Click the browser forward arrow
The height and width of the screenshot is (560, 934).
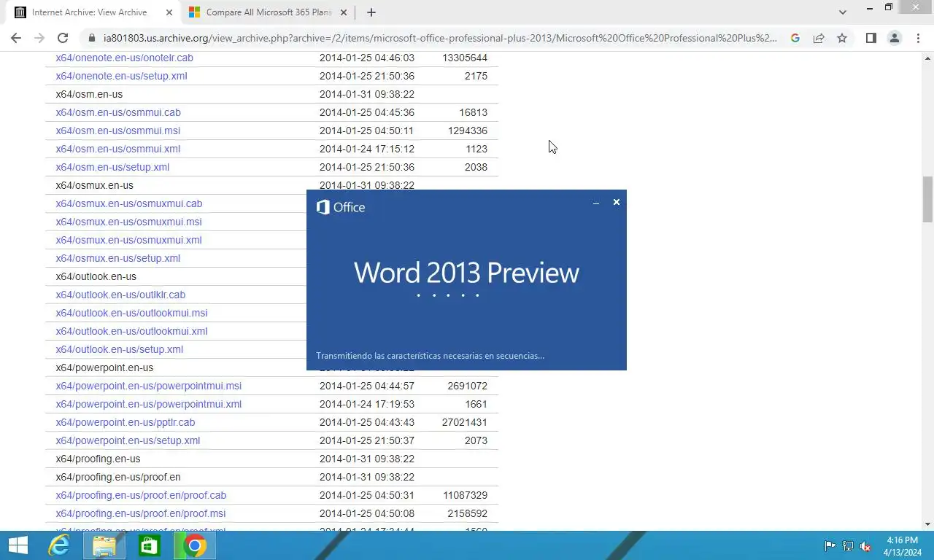pos(39,38)
